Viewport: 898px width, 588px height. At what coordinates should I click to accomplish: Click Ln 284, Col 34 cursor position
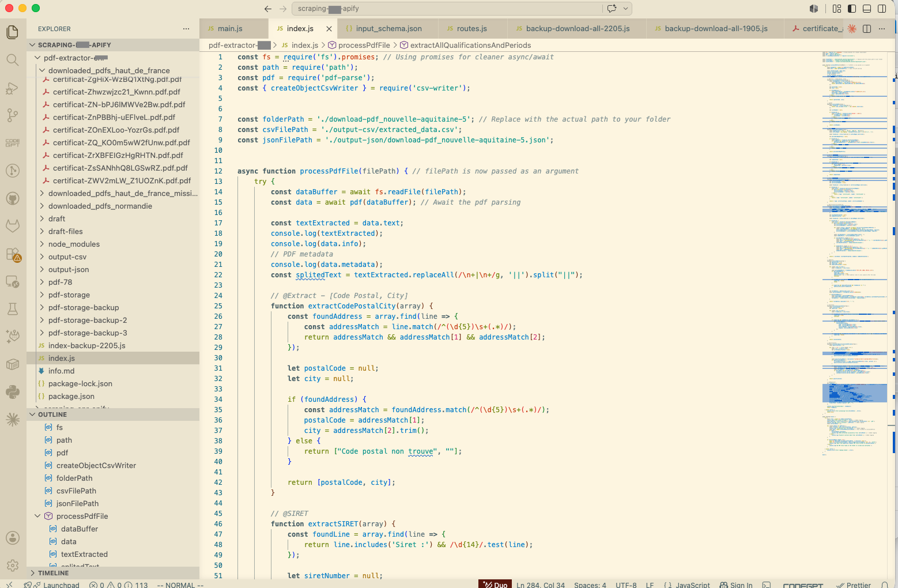[541, 585]
